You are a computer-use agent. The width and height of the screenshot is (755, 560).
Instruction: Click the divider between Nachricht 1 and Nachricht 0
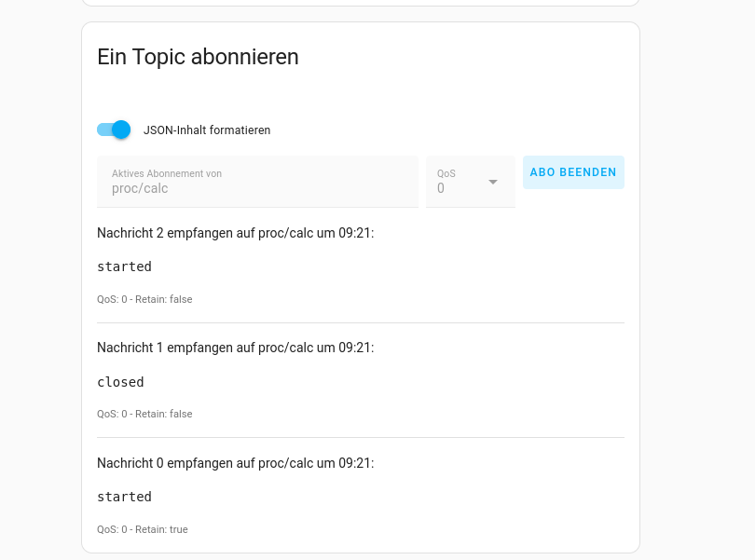pos(360,437)
